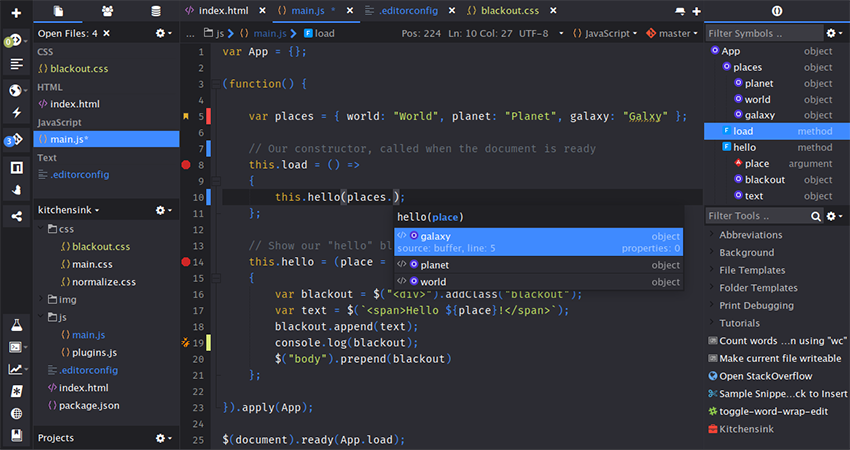Click the globe icon near the sidebar bottom

click(16, 413)
